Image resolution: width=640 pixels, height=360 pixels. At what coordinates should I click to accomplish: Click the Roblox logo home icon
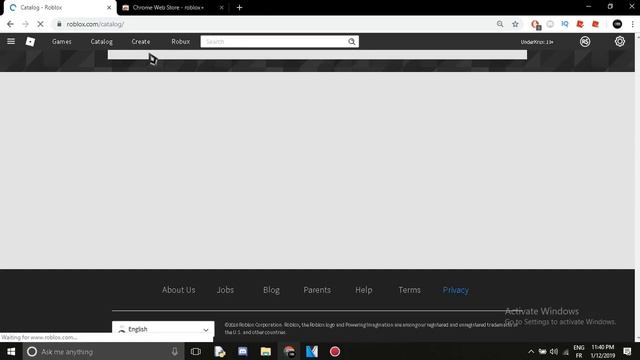30,42
